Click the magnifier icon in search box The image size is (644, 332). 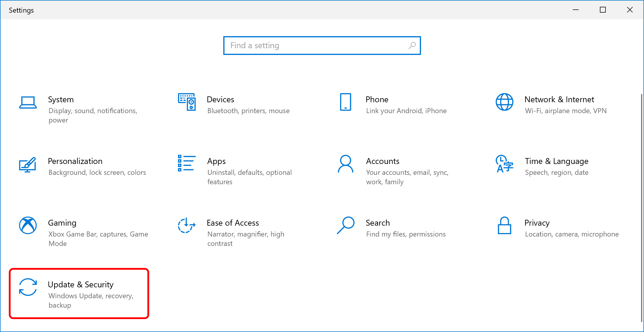coord(412,46)
